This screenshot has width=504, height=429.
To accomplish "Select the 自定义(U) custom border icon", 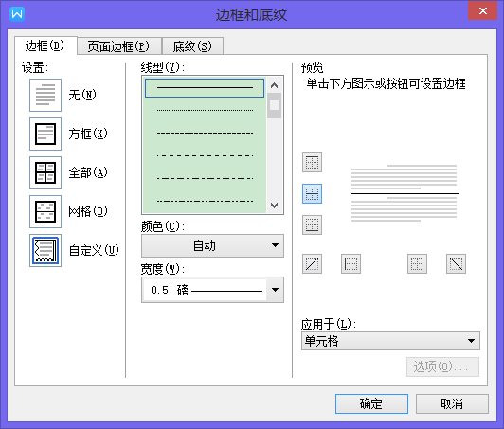I will (45, 251).
